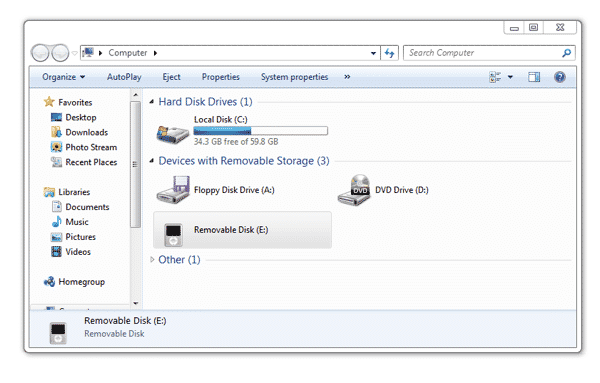Screen dimensions: 600x383
Task: Open Videos library
Action: click(78, 251)
